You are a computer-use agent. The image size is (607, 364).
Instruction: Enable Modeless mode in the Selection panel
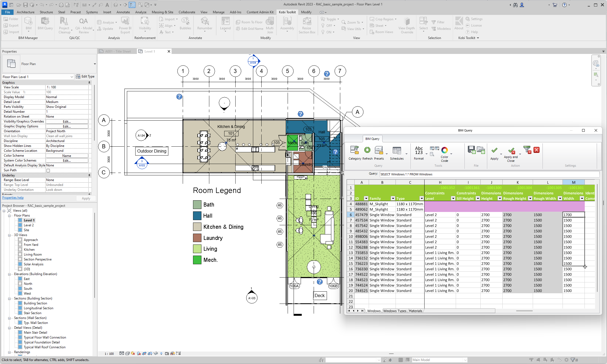click(x=441, y=28)
